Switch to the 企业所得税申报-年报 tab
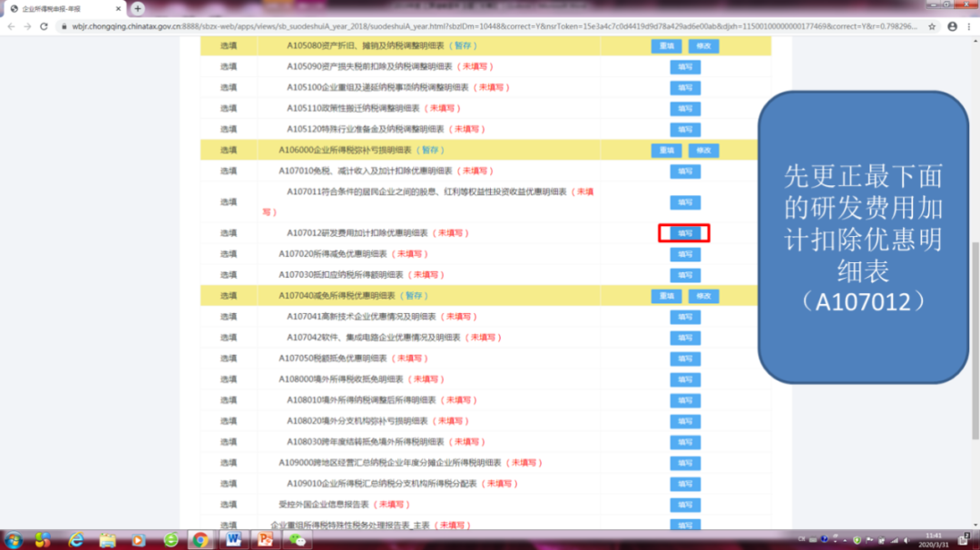The image size is (980, 550). (x=59, y=8)
